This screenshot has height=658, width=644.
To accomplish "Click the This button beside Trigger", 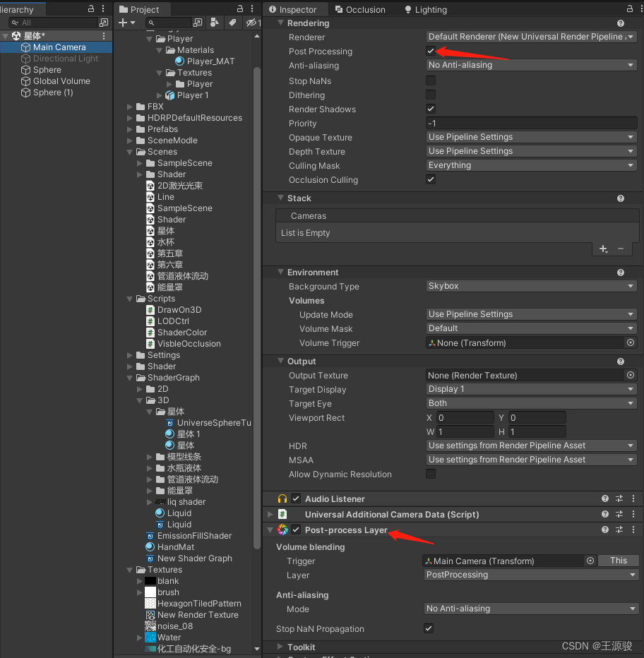I will (x=618, y=561).
